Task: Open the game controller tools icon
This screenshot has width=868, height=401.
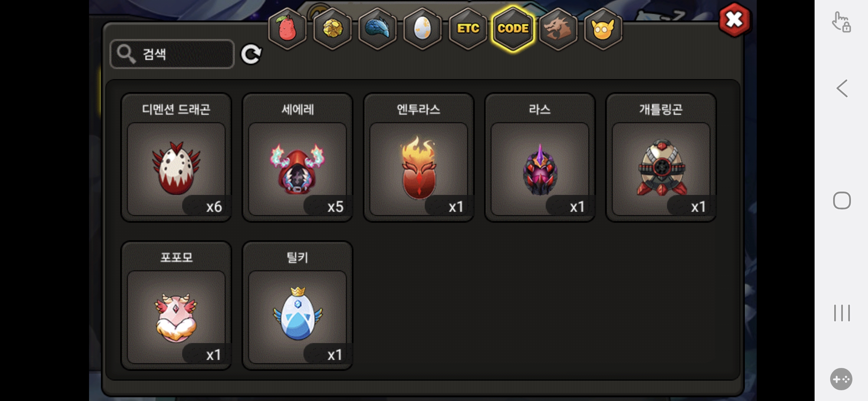Action: [x=841, y=379]
